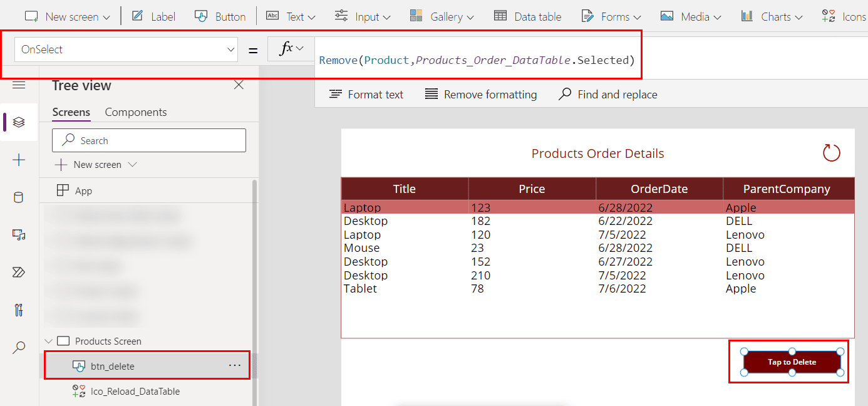Screen dimensions: 868x406
Task: Collapse the New screen group in Tree view
Action: (132, 164)
